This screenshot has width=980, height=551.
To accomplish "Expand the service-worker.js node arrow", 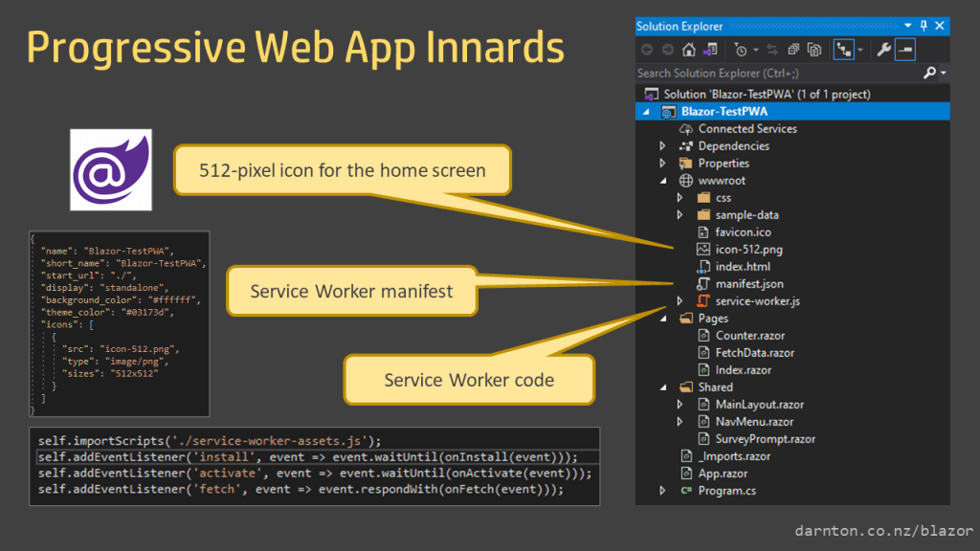I will coord(679,301).
